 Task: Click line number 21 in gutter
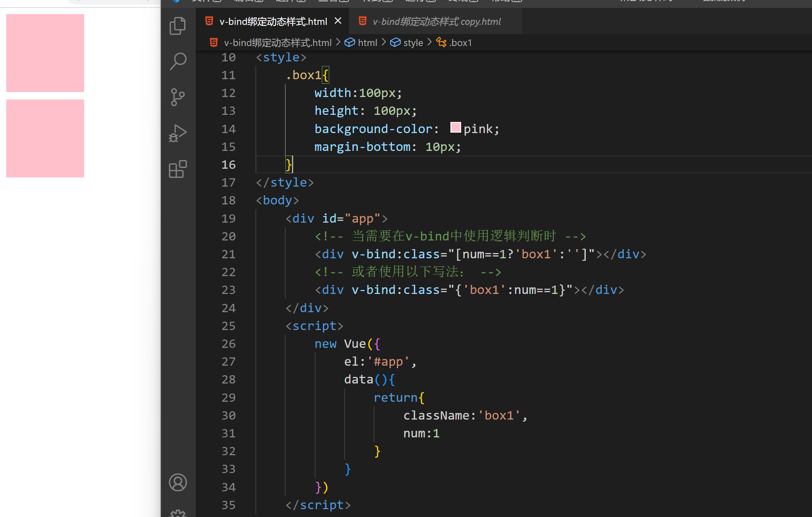pyautogui.click(x=229, y=254)
